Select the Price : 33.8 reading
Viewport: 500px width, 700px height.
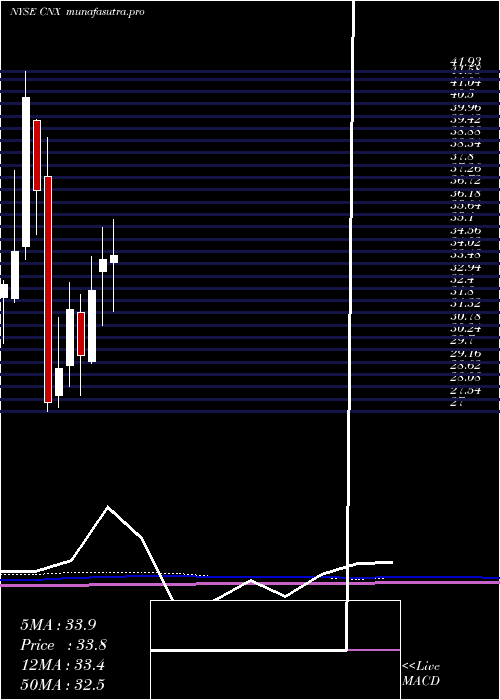(x=63, y=645)
